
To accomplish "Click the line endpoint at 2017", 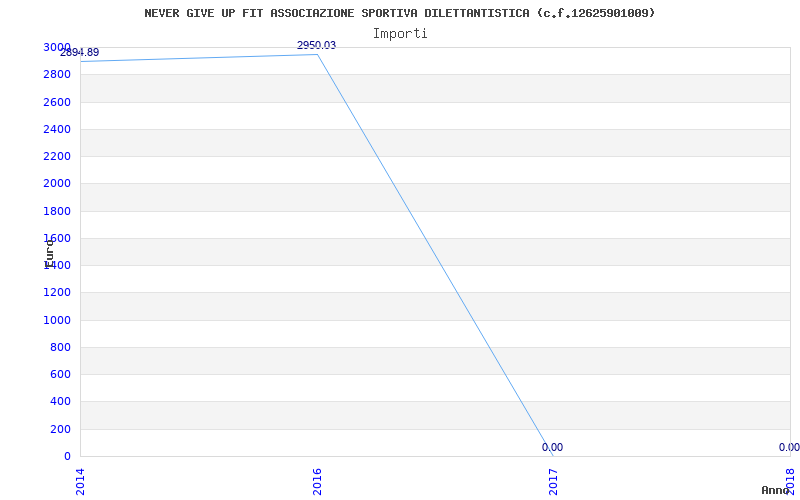I will [553, 456].
